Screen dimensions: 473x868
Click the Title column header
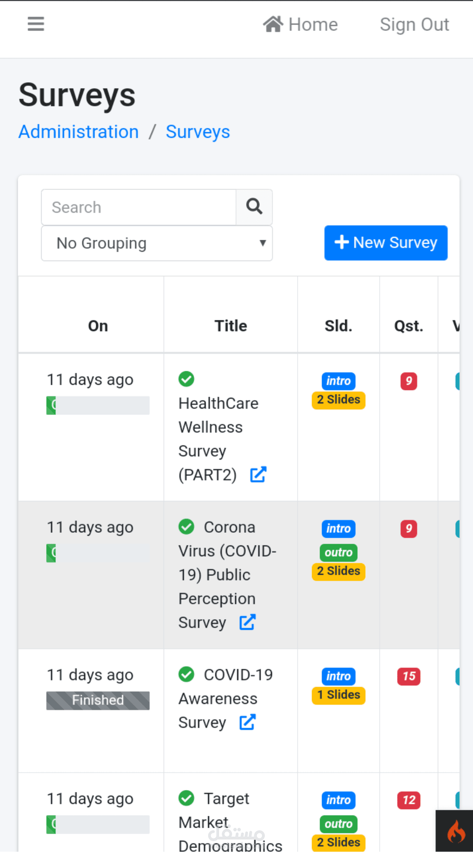point(231,325)
